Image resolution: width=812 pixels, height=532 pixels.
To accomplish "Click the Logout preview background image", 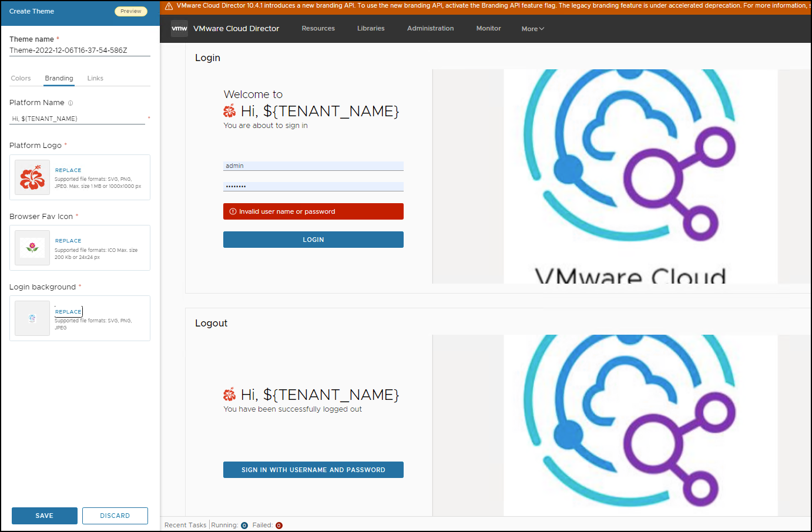I will coord(622,425).
